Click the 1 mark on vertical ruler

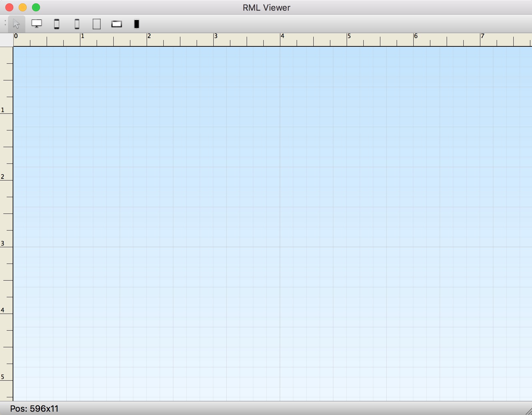3,110
